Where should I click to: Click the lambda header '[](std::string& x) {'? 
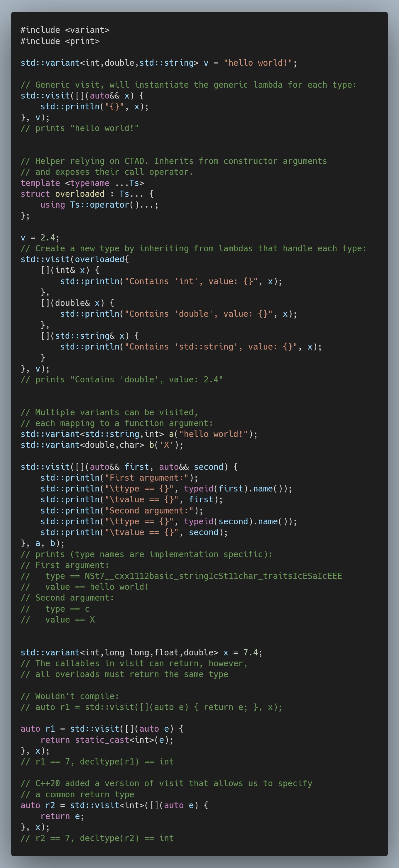point(90,336)
